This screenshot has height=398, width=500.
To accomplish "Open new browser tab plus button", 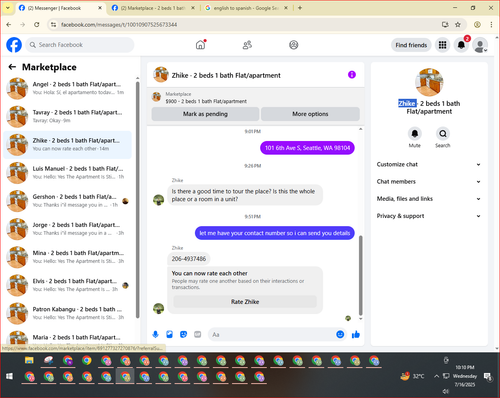I will tap(300, 8).
